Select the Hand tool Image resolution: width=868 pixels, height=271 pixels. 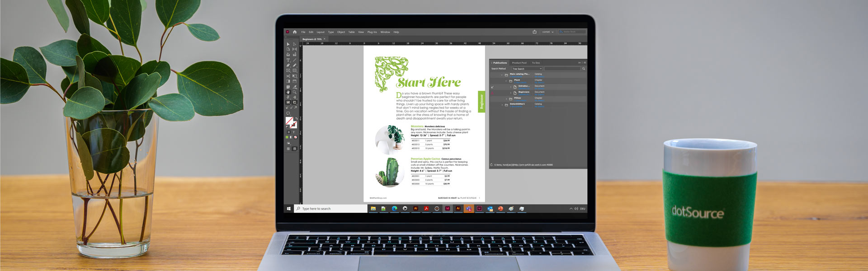click(288, 92)
